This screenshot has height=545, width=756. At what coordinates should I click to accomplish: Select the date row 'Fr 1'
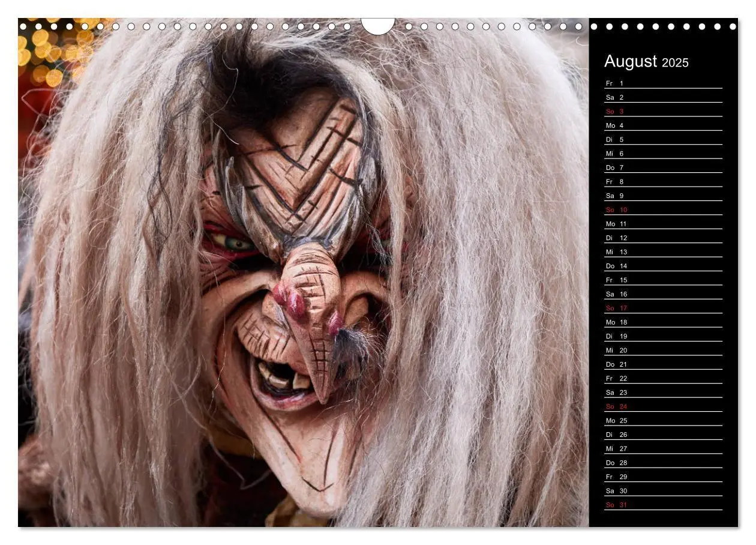pyautogui.click(x=663, y=83)
